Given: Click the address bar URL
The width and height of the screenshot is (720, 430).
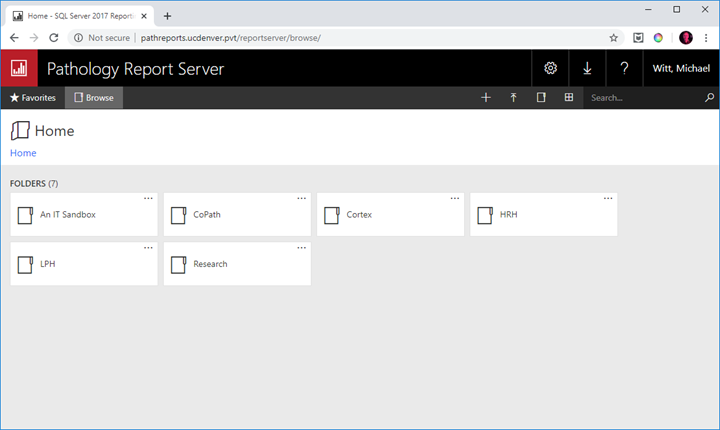Looking at the screenshot, I should tap(231, 38).
